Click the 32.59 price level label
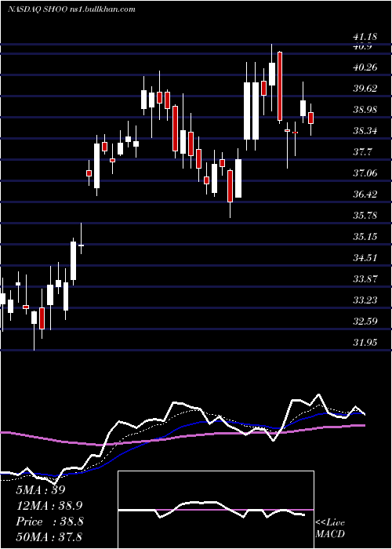Screen dimensions: 392x549 click(x=365, y=321)
